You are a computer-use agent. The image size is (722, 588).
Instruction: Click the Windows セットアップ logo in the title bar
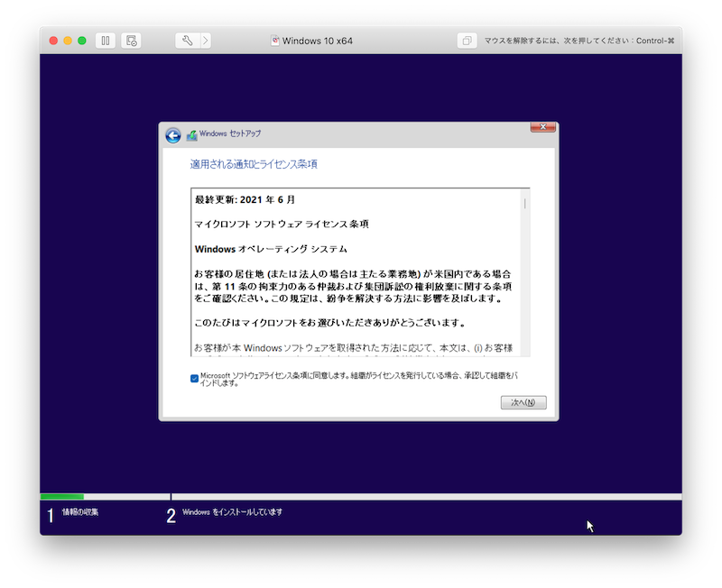pos(191,133)
